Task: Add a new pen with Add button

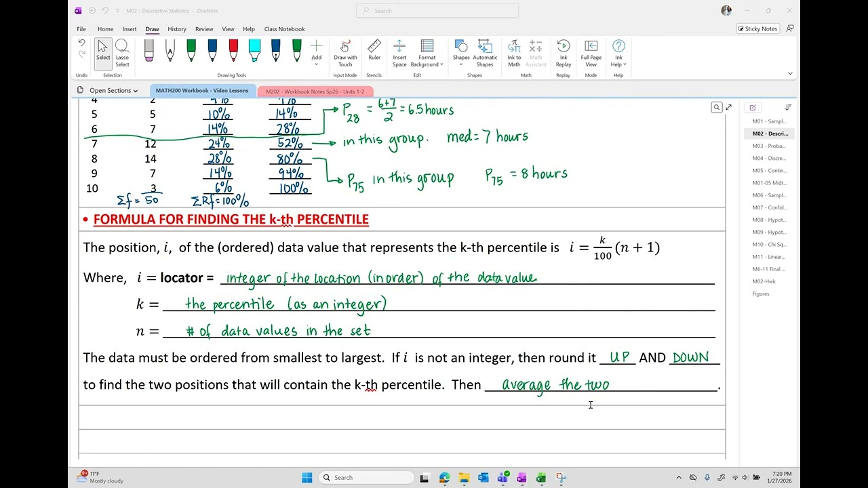Action: 317,51
